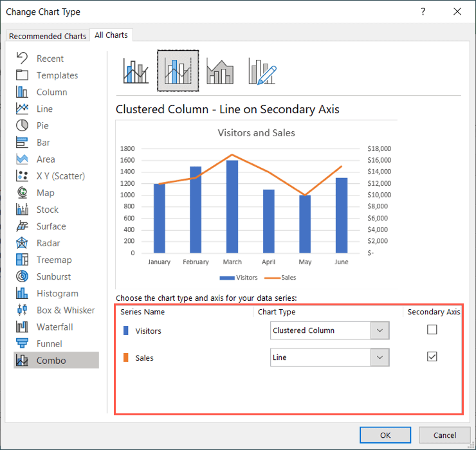This screenshot has width=476, height=450.
Task: Select the Area chart icon
Action: (x=22, y=159)
